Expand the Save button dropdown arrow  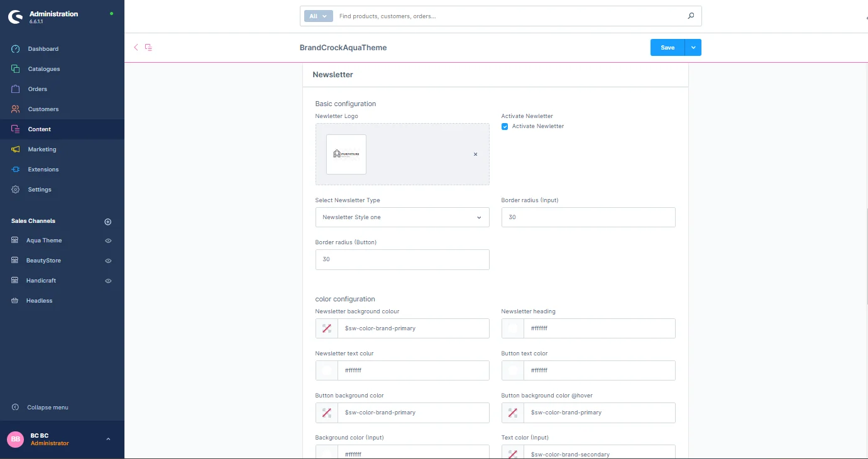coord(693,48)
